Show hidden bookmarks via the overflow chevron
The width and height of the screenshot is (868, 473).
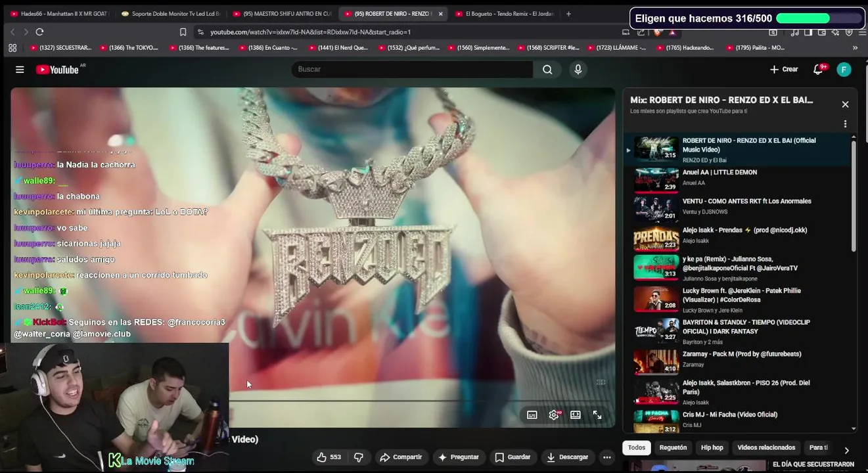pyautogui.click(x=855, y=48)
